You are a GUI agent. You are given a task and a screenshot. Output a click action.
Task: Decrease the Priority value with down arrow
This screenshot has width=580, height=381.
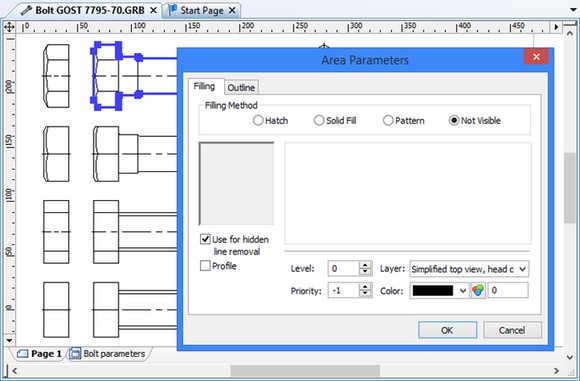(x=365, y=294)
